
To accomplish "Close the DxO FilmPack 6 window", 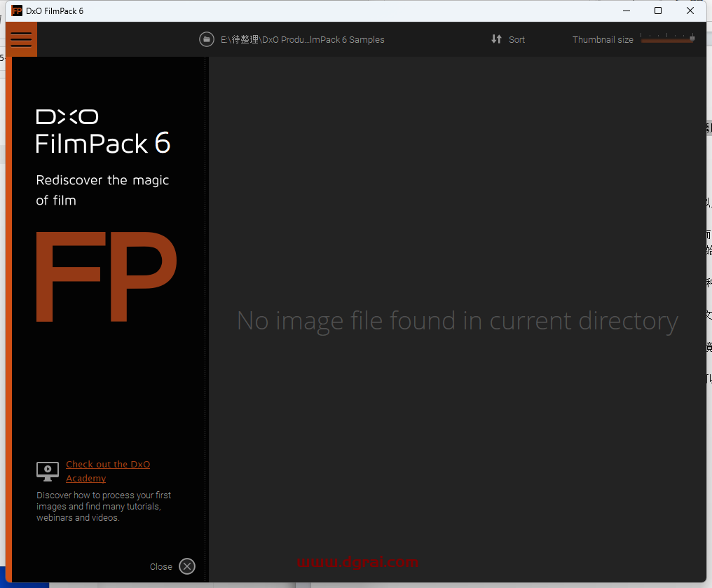I will click(x=690, y=11).
